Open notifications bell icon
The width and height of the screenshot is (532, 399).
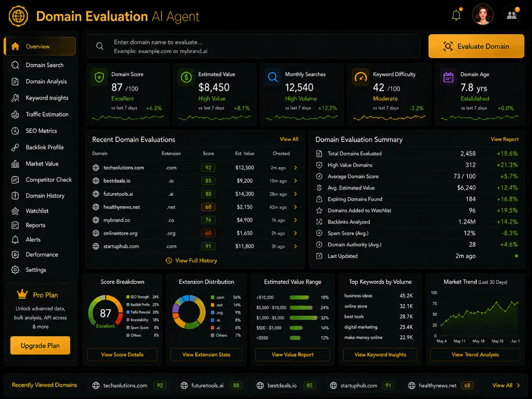pyautogui.click(x=456, y=15)
